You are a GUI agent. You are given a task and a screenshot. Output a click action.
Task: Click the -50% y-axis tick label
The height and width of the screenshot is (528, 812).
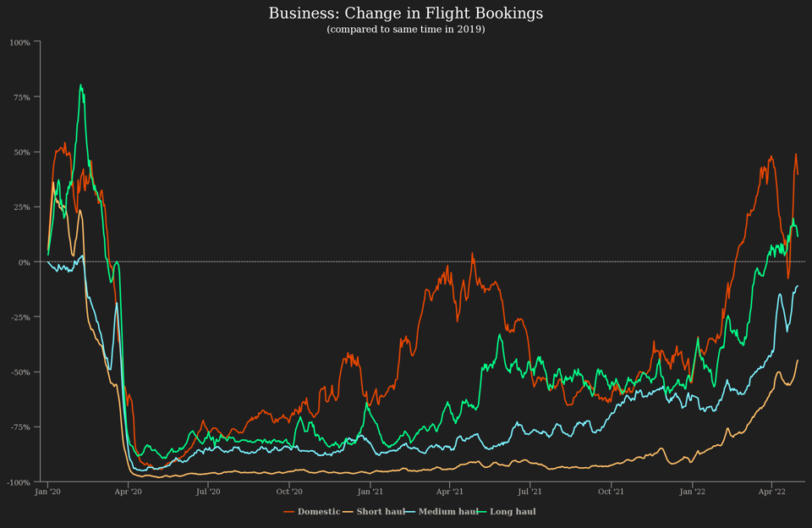coord(20,372)
